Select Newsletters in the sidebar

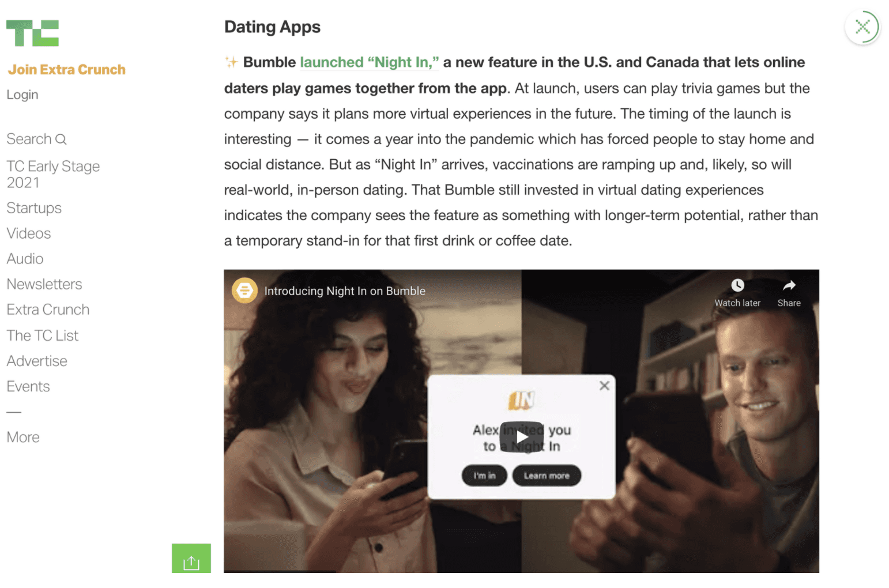[44, 284]
